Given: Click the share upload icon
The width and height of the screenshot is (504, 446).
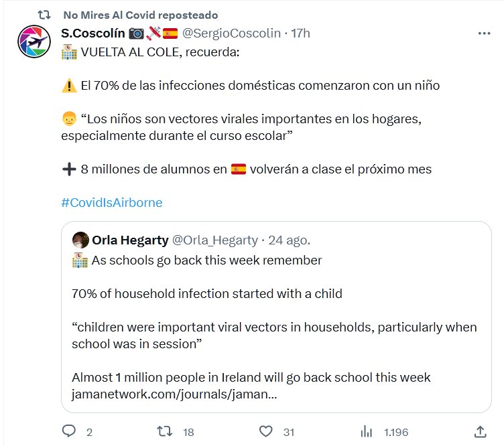Looking at the screenshot, I should coord(480,431).
